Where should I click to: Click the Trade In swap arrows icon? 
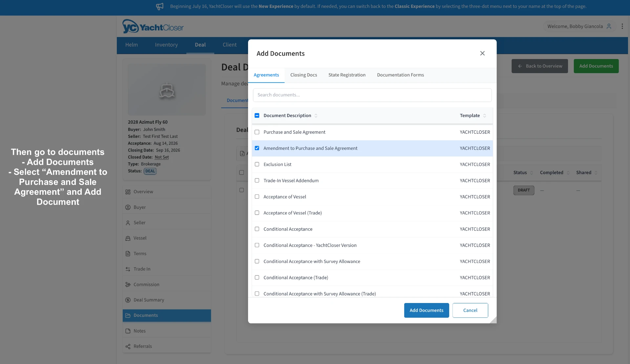click(x=128, y=269)
